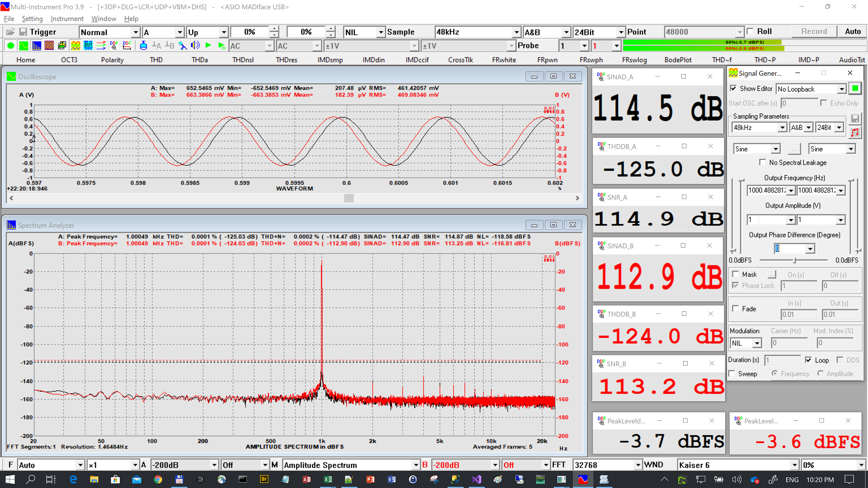This screenshot has height=488, width=868.
Task: Toggle the Roll checkbox
Action: [x=750, y=32]
